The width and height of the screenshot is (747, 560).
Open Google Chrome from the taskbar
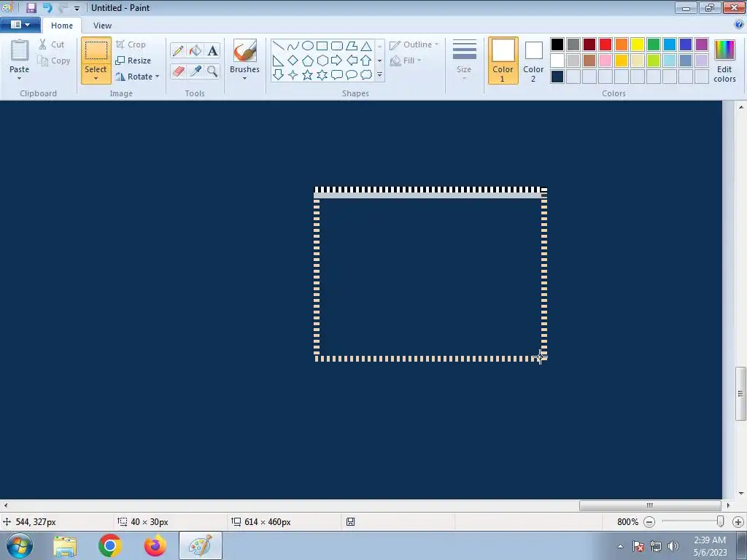109,545
